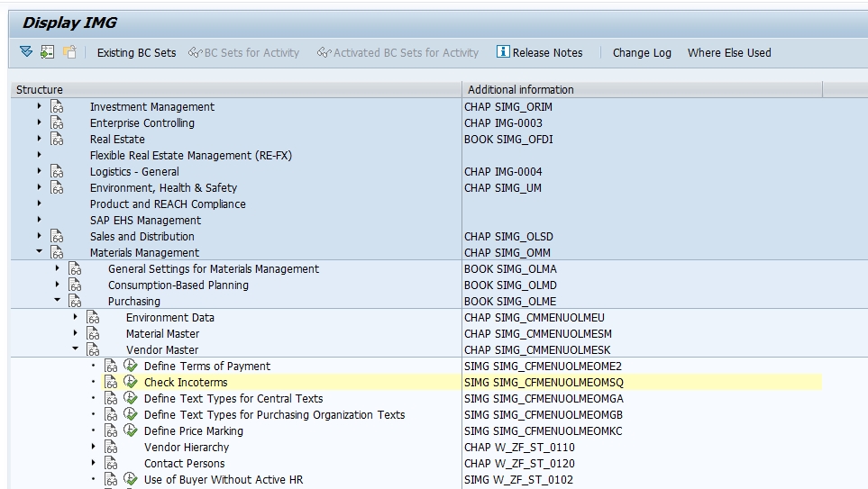The width and height of the screenshot is (868, 489).
Task: Expand the Contact Persons node
Action: click(93, 463)
